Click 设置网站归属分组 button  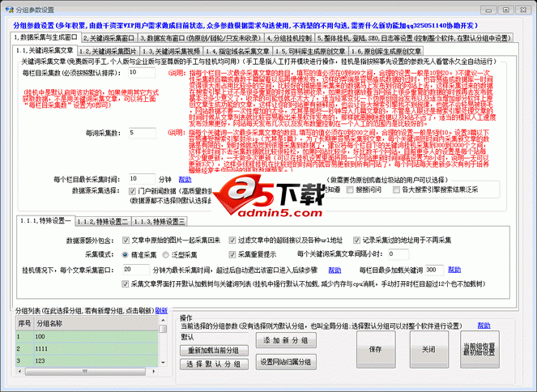pos(286,362)
